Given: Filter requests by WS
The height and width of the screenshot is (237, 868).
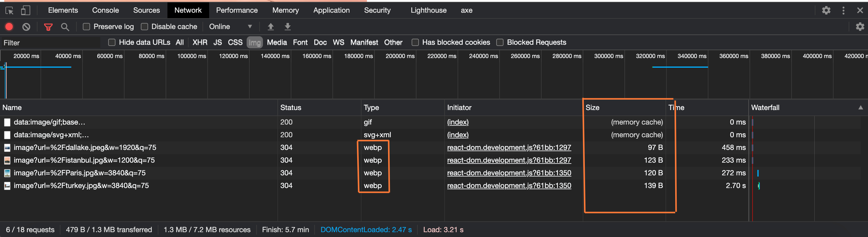Looking at the screenshot, I should tap(338, 43).
